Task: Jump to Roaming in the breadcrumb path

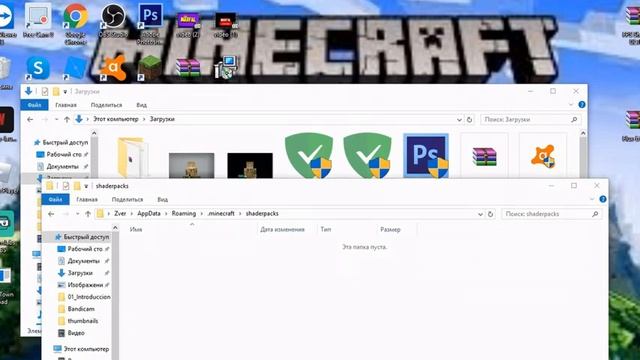Action: click(x=184, y=213)
